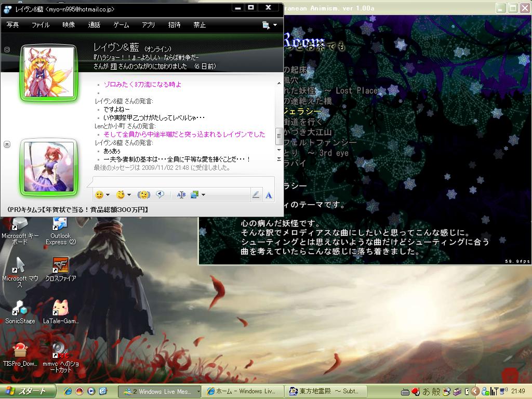Screen dimensions: 532x399
Task: Expand hidden tray icons with arrow
Action: point(475,392)
